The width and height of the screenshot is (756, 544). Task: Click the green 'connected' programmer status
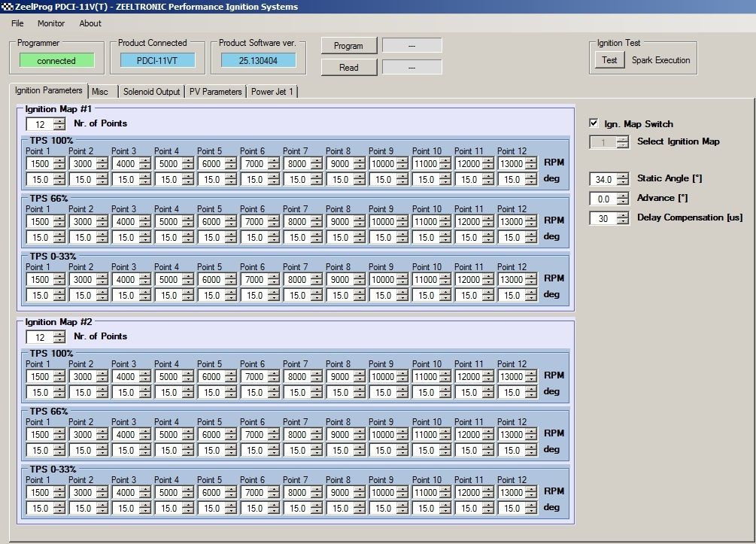(56, 61)
